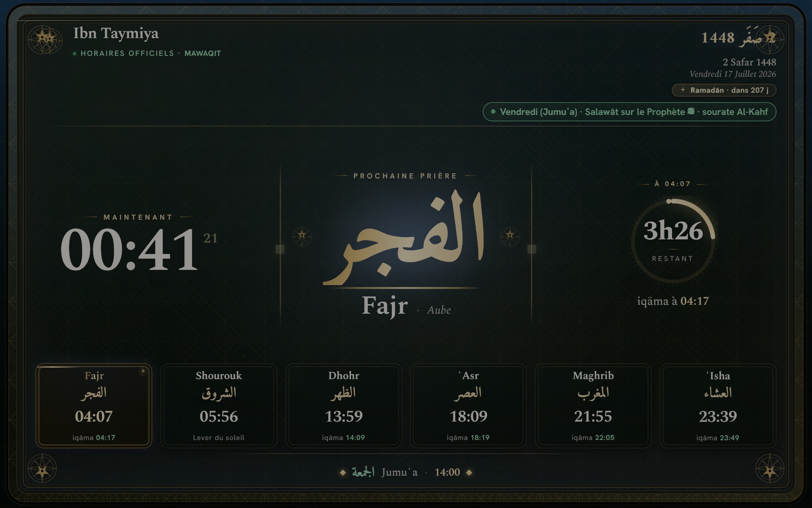Click HORAIRES OFFICIELS status text

pyautogui.click(x=127, y=53)
